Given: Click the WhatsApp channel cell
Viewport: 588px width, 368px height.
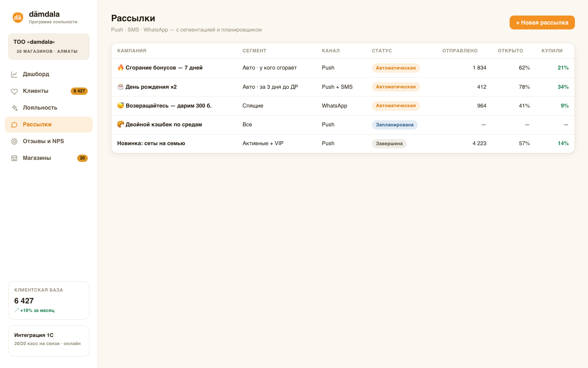Looking at the screenshot, I should tap(334, 105).
